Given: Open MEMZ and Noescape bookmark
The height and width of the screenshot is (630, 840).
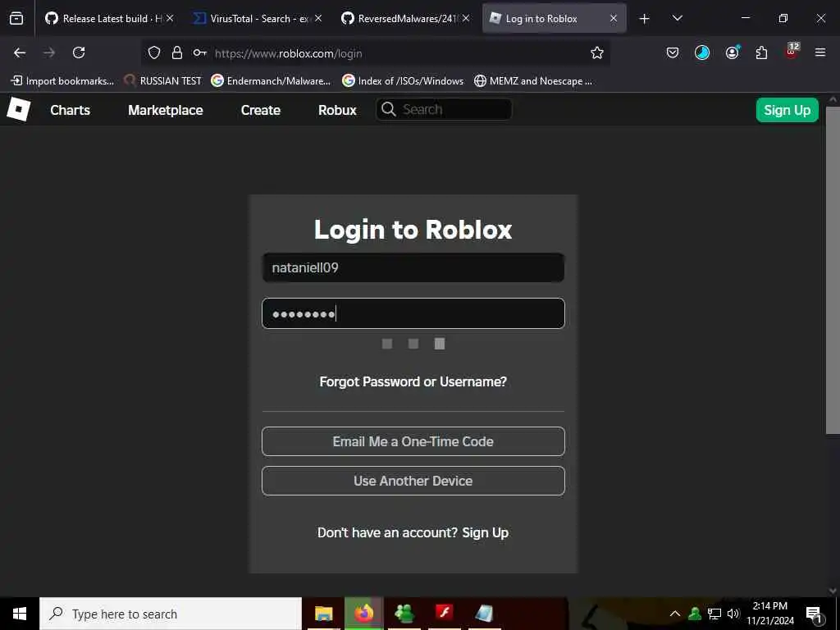Looking at the screenshot, I should coord(533,81).
